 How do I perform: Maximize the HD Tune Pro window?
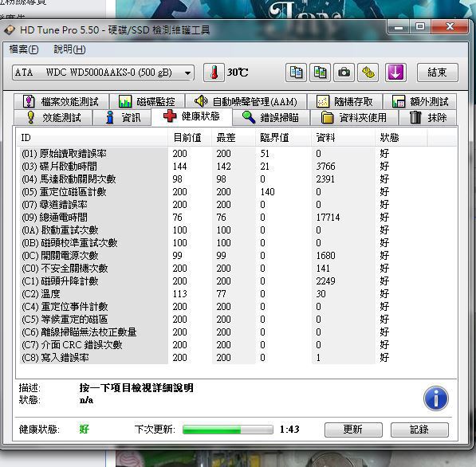point(420,27)
